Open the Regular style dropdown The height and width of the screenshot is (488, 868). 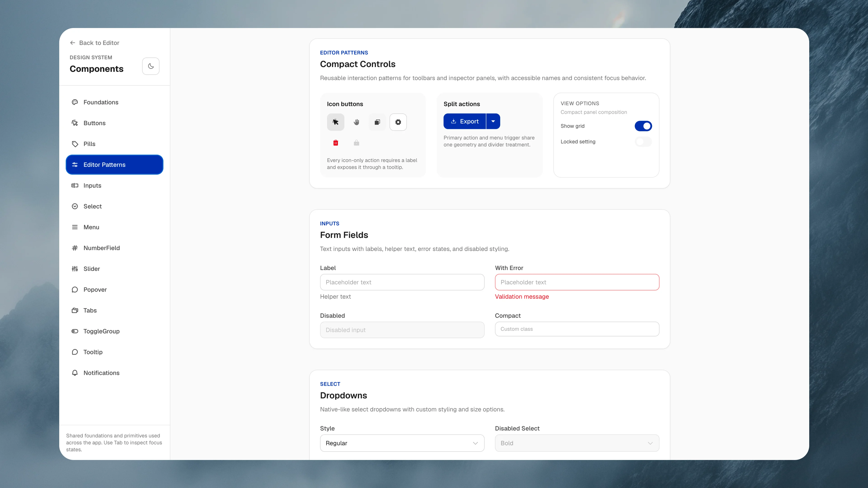[x=402, y=443]
